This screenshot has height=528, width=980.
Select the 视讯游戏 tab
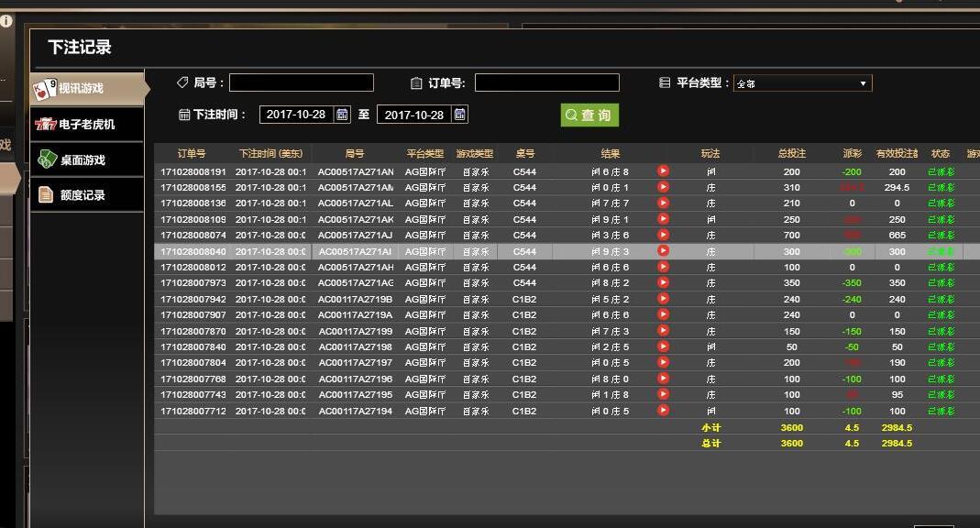[x=87, y=89]
